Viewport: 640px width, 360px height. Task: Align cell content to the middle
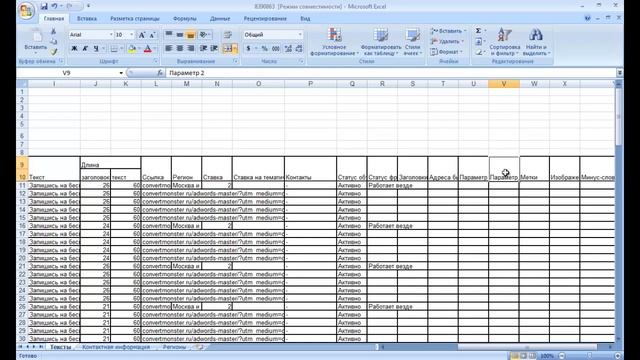180,35
